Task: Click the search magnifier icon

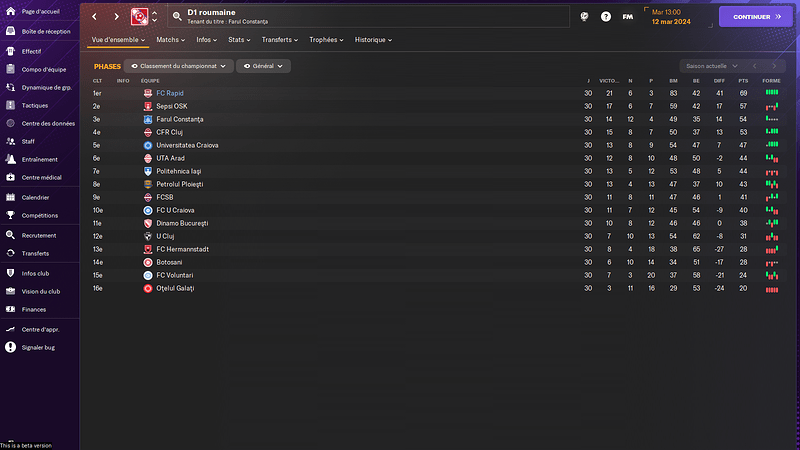Action: [x=177, y=16]
